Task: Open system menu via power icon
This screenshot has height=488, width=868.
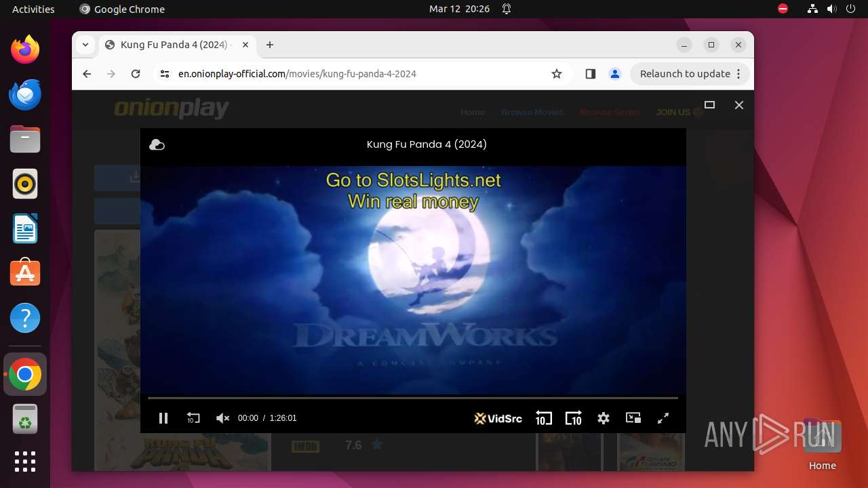Action: (851, 9)
